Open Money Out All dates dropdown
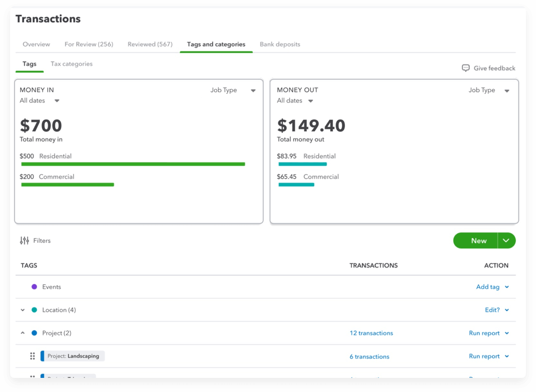Screen dimensions: 536x392 (310, 101)
